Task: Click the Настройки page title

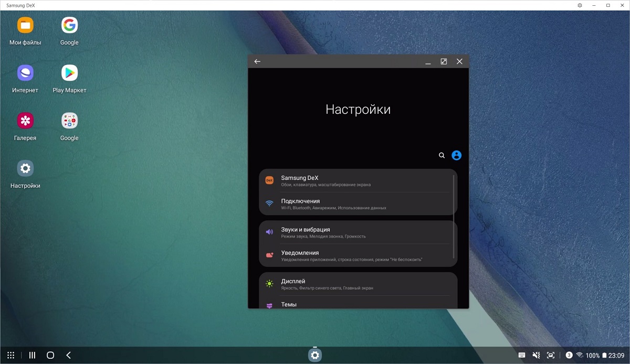Action: pyautogui.click(x=358, y=109)
